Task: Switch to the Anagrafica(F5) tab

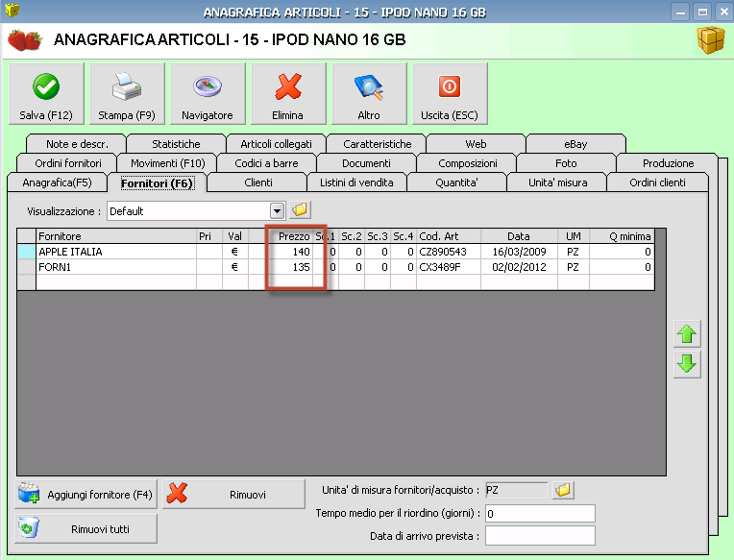Action: [x=57, y=183]
